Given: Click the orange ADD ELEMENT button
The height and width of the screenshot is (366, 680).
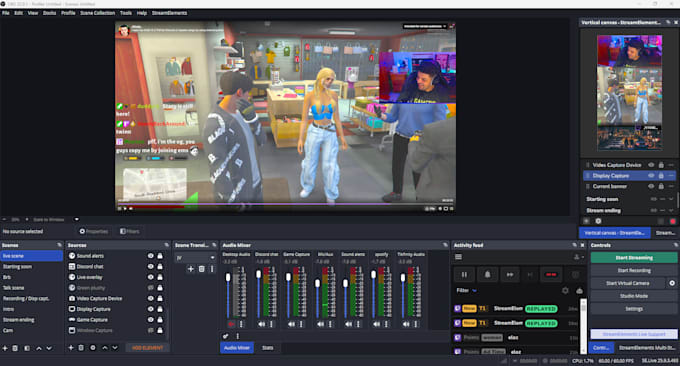Looking at the screenshot, I should pyautogui.click(x=147, y=348).
